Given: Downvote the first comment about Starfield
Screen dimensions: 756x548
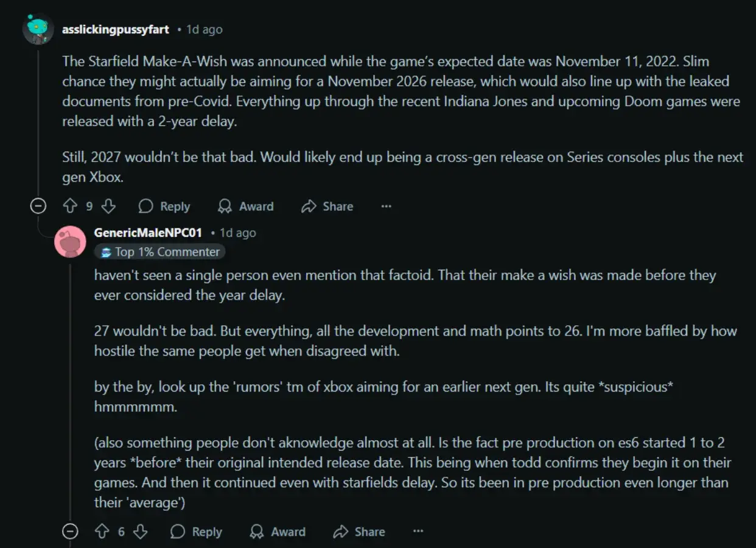Looking at the screenshot, I should (x=108, y=206).
